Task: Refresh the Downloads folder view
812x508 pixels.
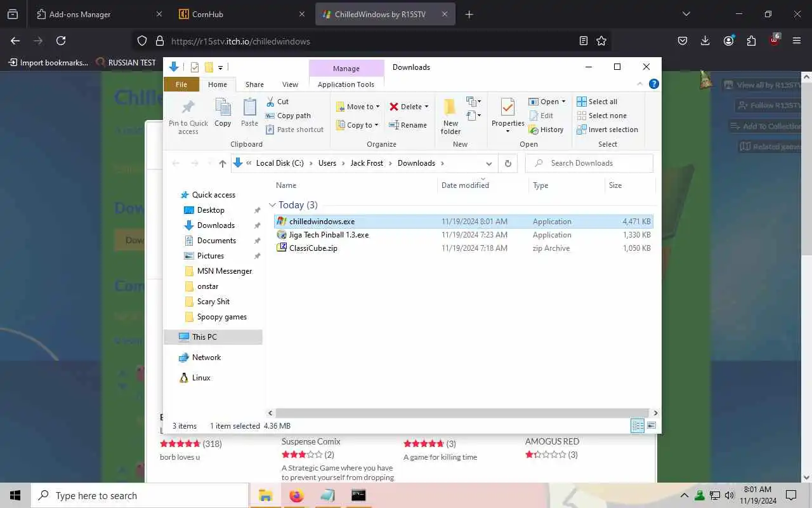Action: (x=507, y=163)
